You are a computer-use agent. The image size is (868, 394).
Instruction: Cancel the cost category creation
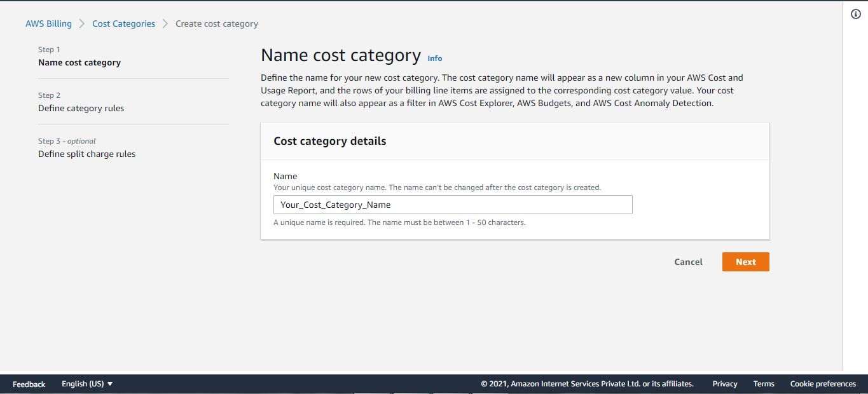click(687, 262)
